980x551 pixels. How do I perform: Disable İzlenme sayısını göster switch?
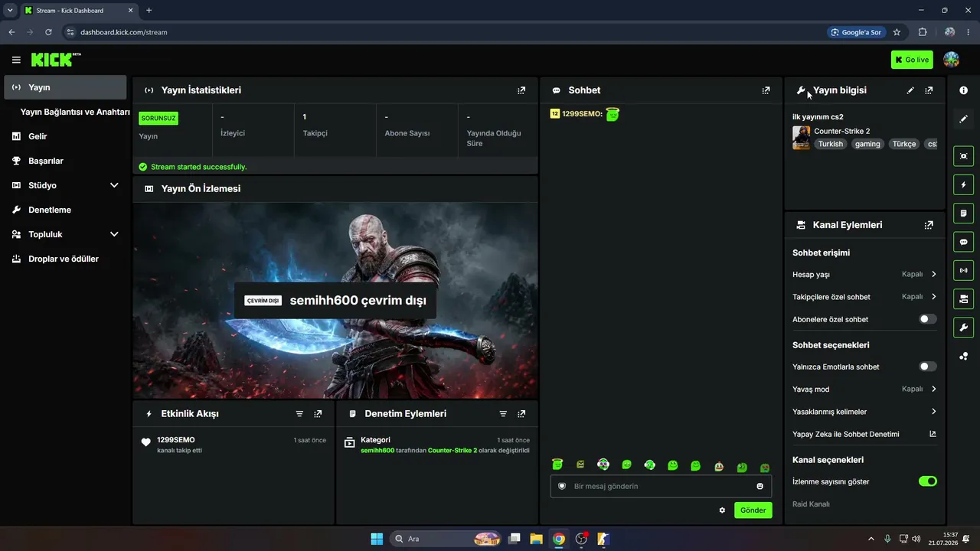[927, 481]
